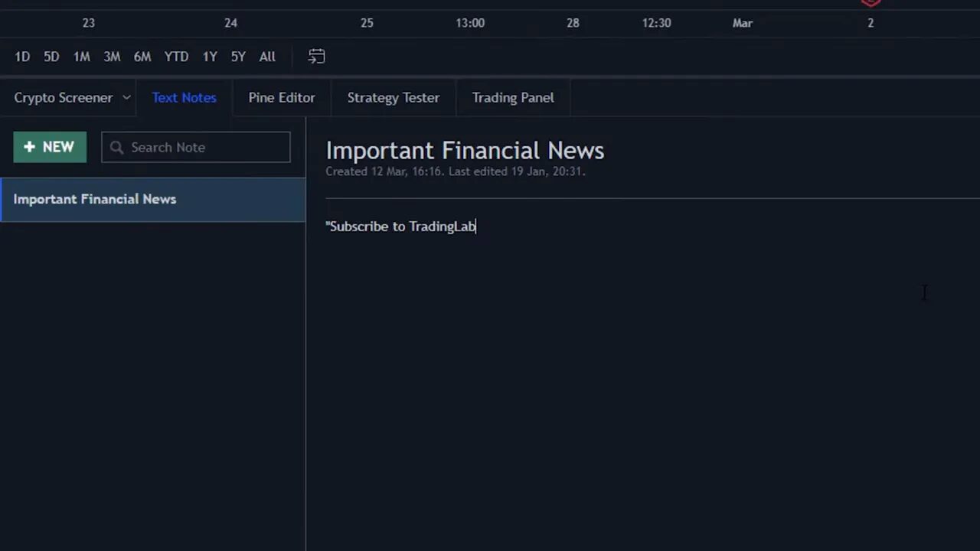
Task: Select the Text Notes tab
Action: [x=184, y=97]
